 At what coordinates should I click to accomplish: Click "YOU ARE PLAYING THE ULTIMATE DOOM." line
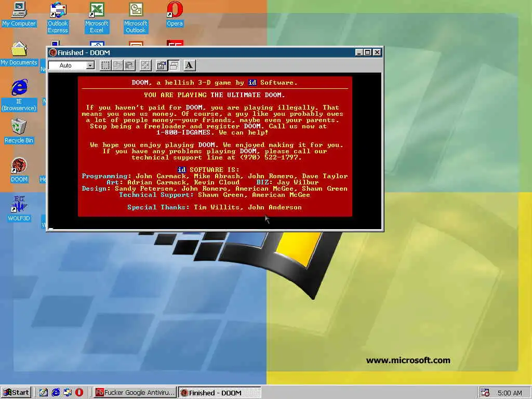point(215,95)
